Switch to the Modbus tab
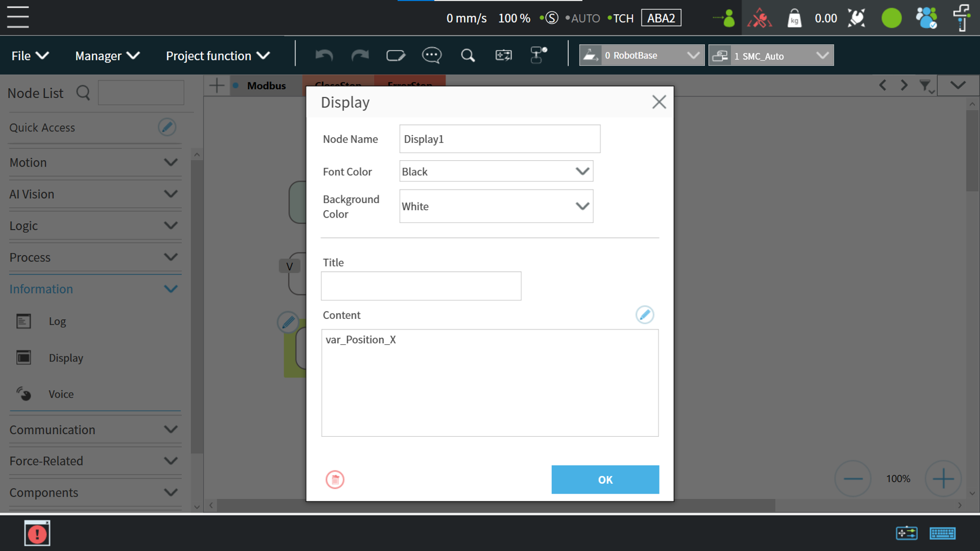This screenshot has height=551, width=980. coord(266,86)
